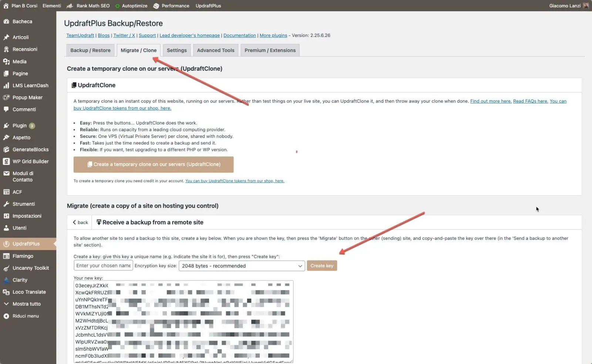Open the Premium / Extensions tab

[x=270, y=50]
